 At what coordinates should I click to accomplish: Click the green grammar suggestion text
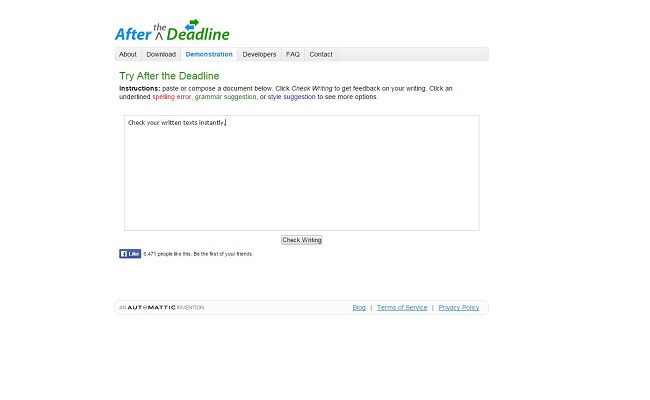pyautogui.click(x=226, y=97)
